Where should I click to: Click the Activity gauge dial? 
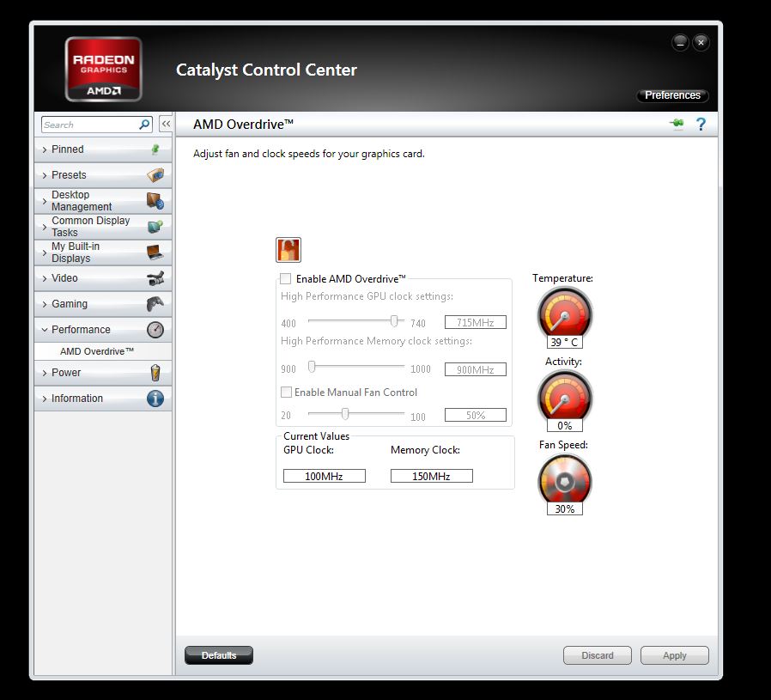coord(564,397)
